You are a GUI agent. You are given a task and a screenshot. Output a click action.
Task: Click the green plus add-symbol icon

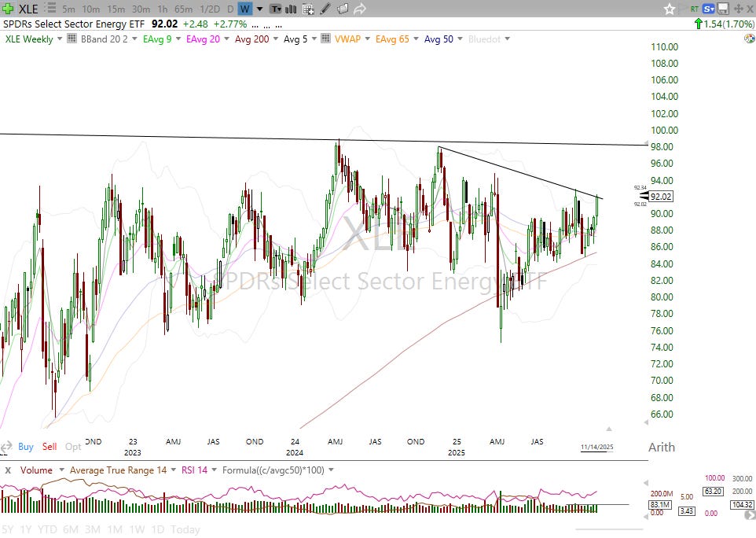(8, 8)
